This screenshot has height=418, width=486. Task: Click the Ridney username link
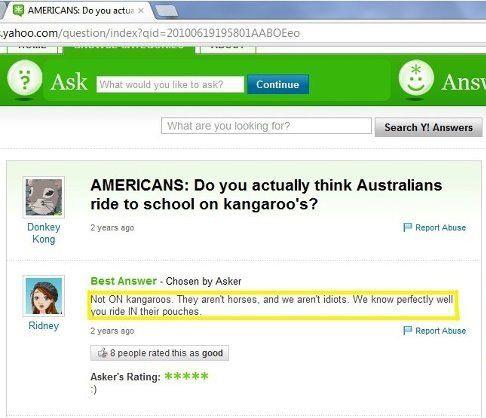pyautogui.click(x=44, y=325)
